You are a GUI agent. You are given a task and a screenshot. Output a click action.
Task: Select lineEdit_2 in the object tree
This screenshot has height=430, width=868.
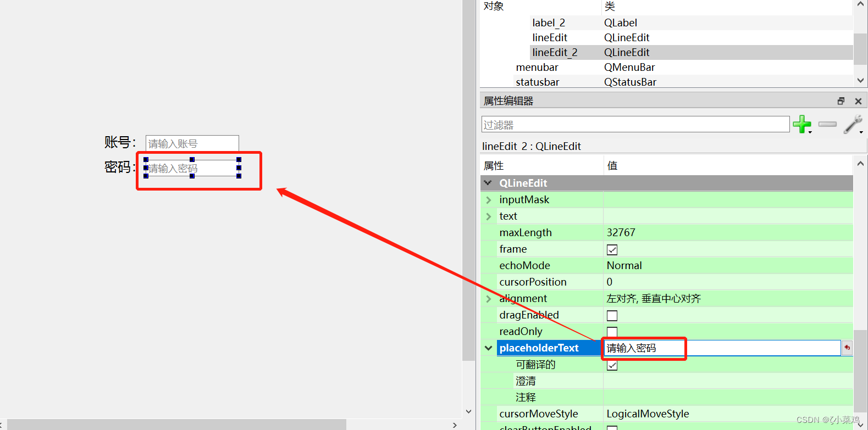(555, 52)
